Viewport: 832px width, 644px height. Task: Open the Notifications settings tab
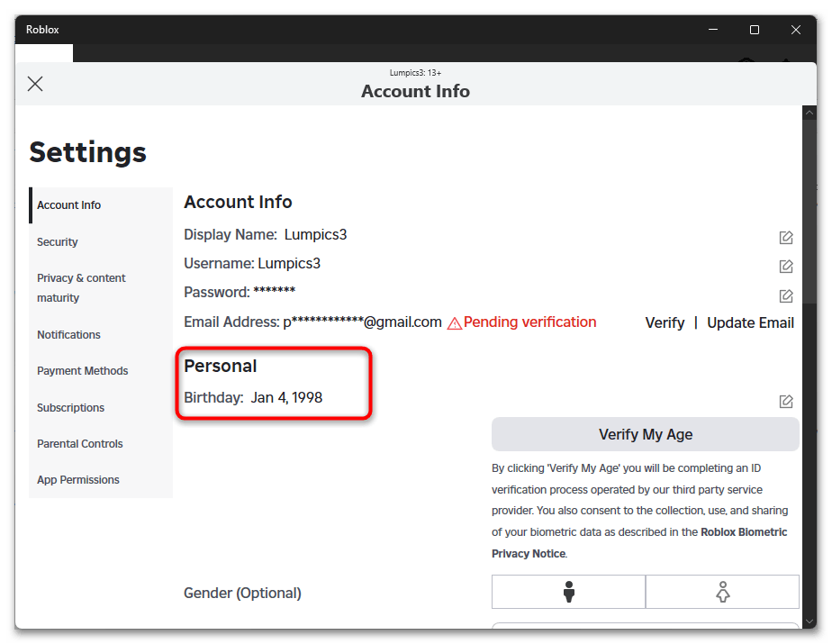coord(101,334)
